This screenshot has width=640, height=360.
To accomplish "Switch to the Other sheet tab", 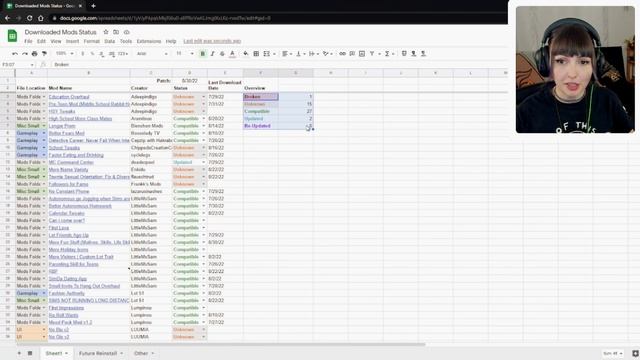I will tap(141, 353).
